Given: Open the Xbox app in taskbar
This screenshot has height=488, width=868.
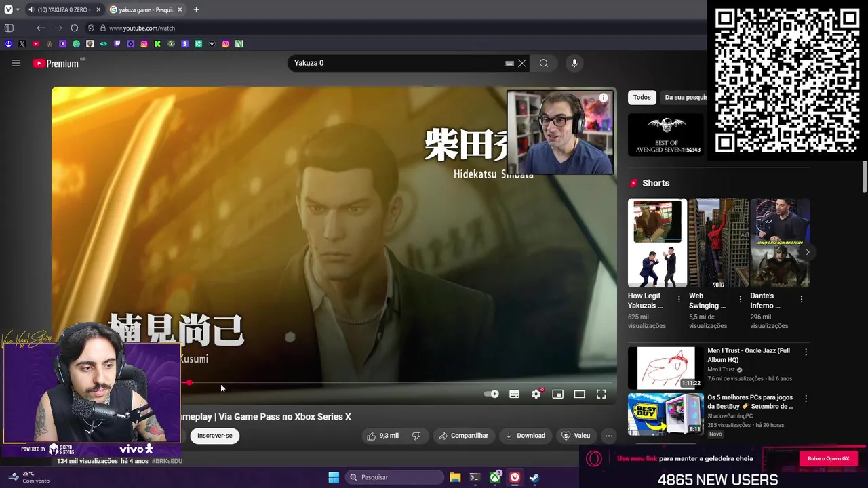Looking at the screenshot, I should [496, 477].
